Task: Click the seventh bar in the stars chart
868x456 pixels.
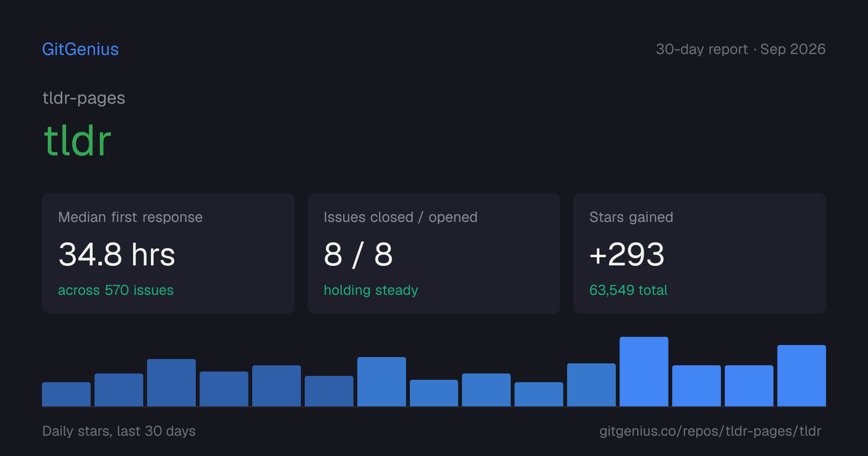Action: pos(381,382)
